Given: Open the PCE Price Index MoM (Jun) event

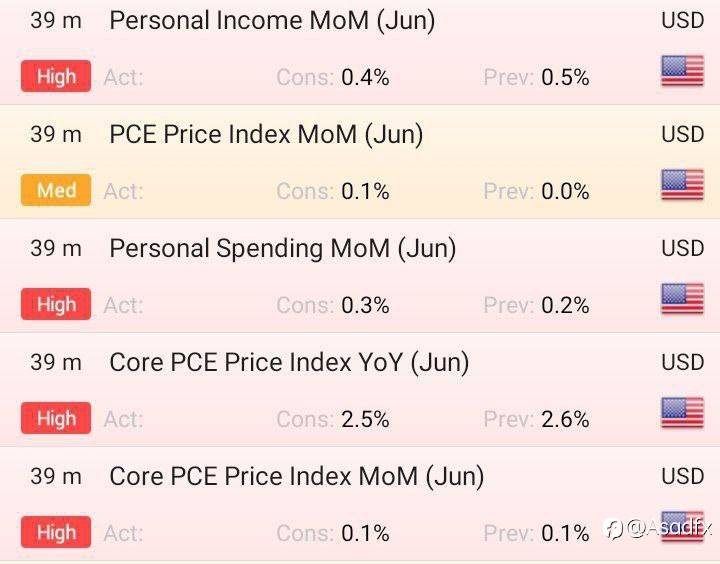Looking at the screenshot, I should [266, 135].
